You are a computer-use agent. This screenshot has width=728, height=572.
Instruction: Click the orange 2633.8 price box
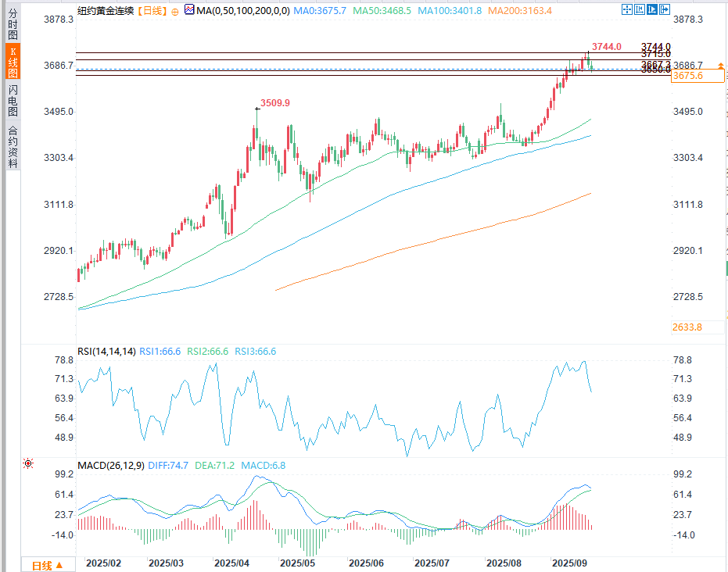(698, 327)
